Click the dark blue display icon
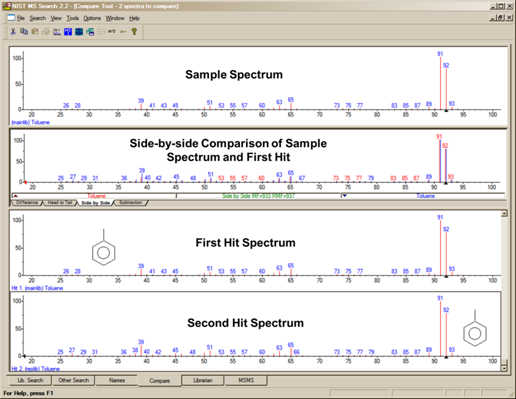The width and height of the screenshot is (516, 399). 79,32
